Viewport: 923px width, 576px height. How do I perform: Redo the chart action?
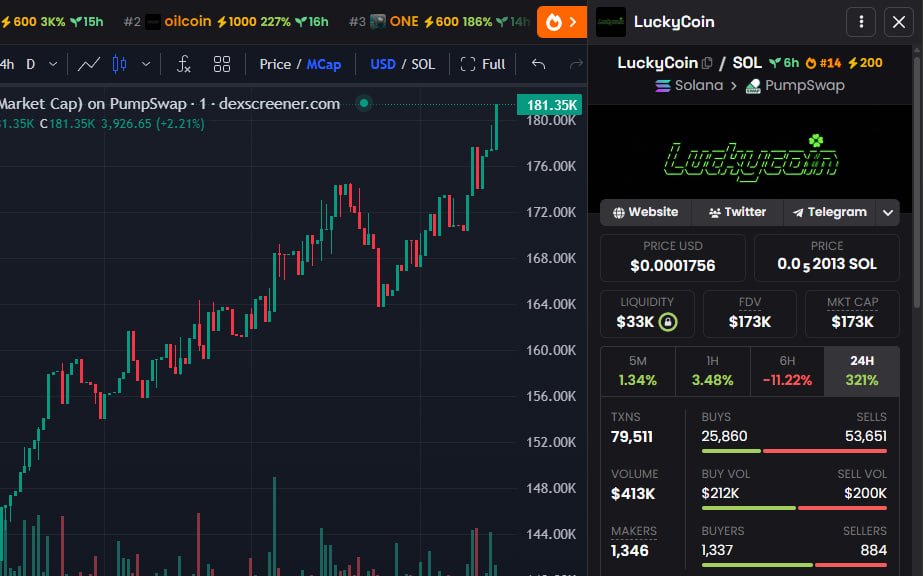(x=576, y=64)
